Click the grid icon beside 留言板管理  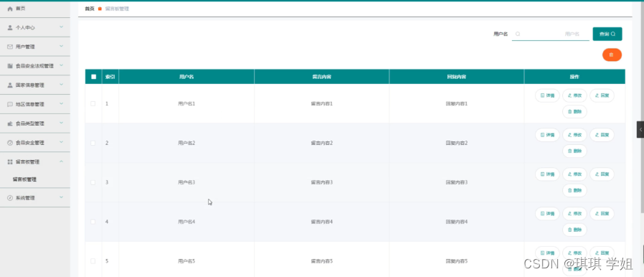pos(10,162)
